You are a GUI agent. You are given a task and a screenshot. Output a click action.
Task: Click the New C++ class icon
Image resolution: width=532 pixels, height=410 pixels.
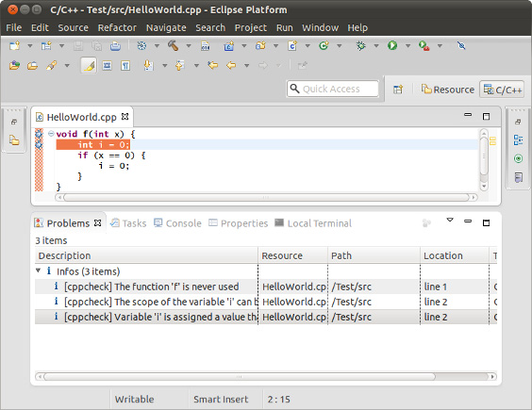(292, 45)
